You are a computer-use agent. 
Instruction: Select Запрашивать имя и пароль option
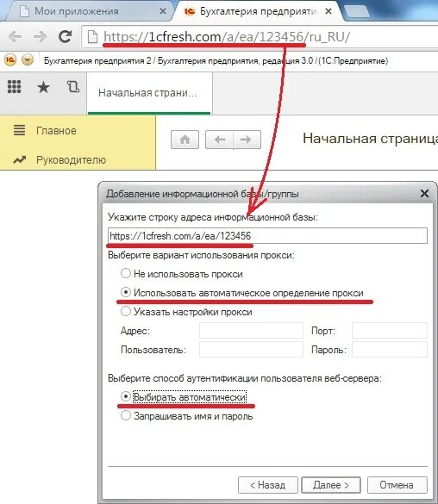pyautogui.click(x=186, y=416)
